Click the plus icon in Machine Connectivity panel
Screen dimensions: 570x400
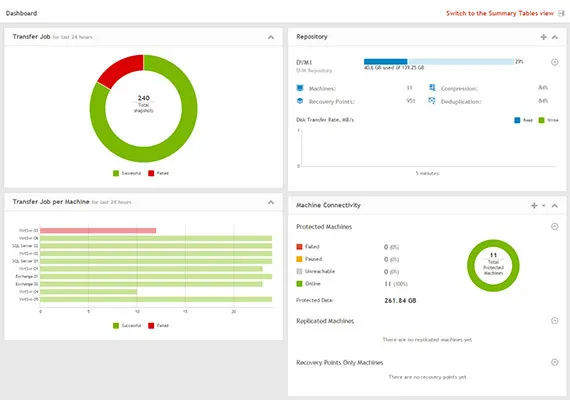pyautogui.click(x=534, y=205)
